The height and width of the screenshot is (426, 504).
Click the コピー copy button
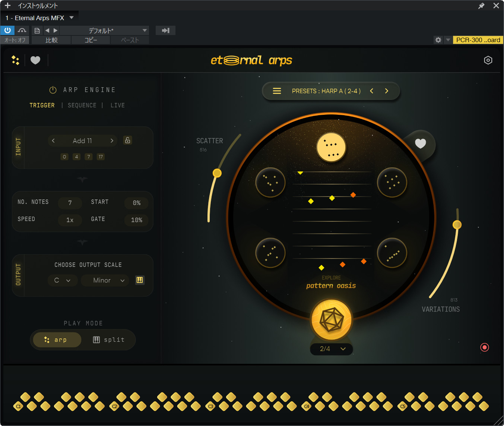[91, 40]
